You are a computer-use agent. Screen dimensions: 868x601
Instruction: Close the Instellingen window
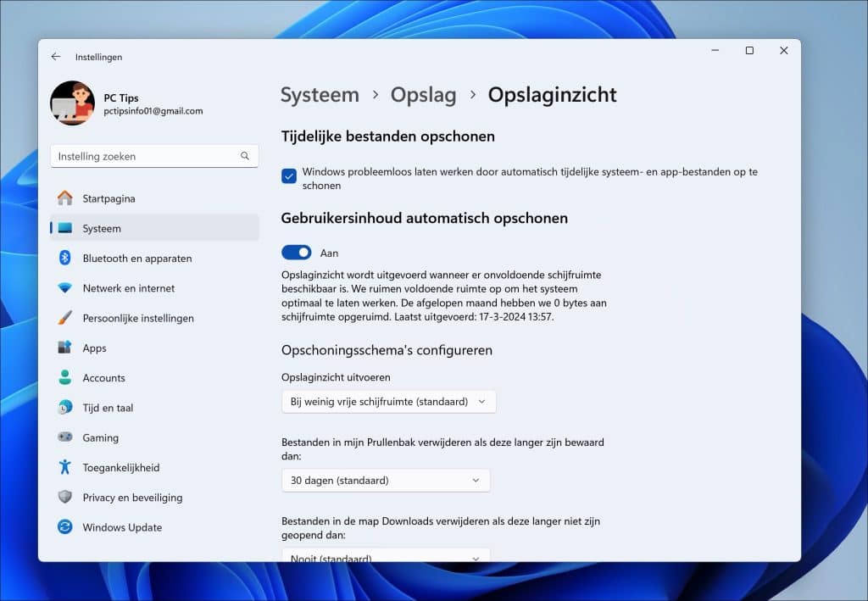pos(784,50)
